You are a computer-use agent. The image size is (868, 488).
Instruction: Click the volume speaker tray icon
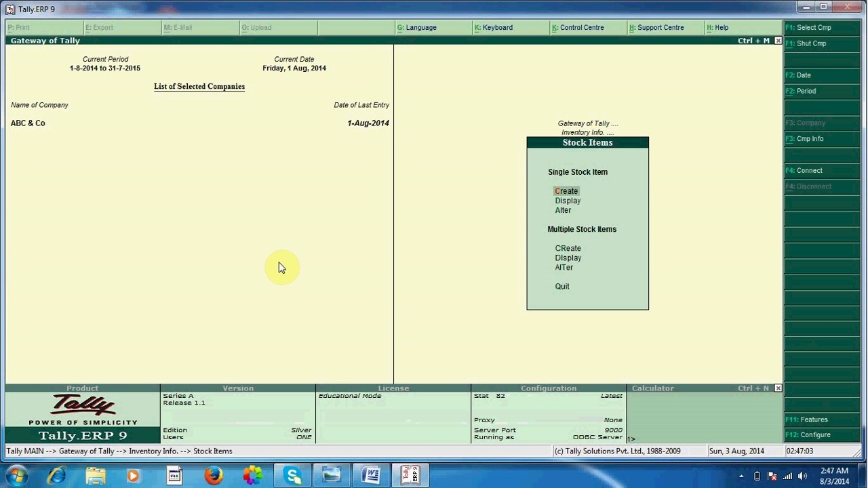point(802,476)
